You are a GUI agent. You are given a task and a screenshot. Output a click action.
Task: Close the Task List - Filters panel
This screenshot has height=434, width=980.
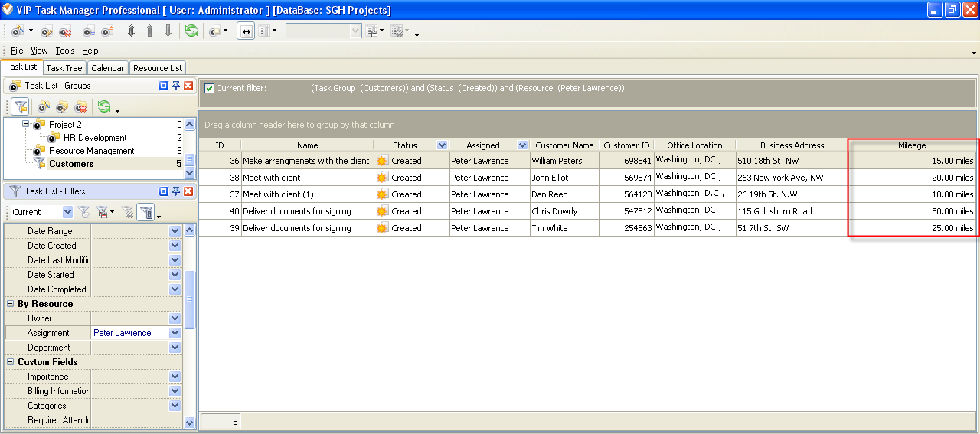click(188, 191)
